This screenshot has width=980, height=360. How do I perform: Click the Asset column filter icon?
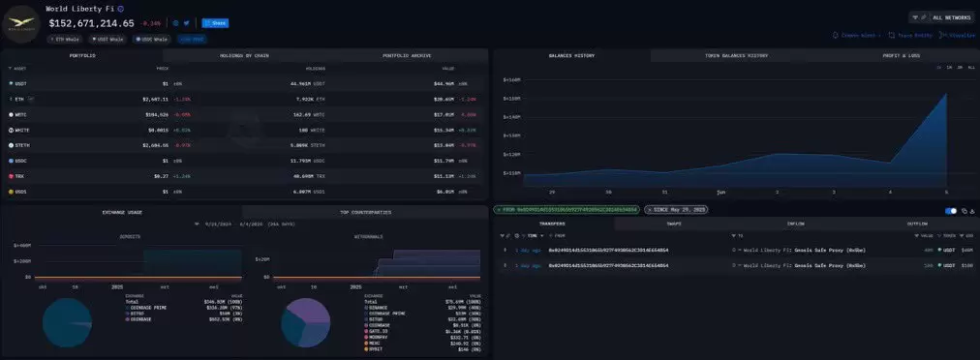pyautogui.click(x=10, y=68)
